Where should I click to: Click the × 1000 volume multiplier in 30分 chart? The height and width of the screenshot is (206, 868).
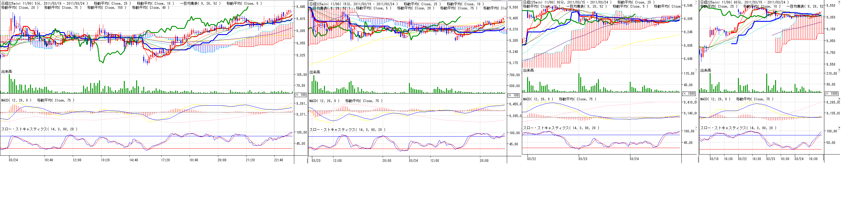[x=689, y=94]
